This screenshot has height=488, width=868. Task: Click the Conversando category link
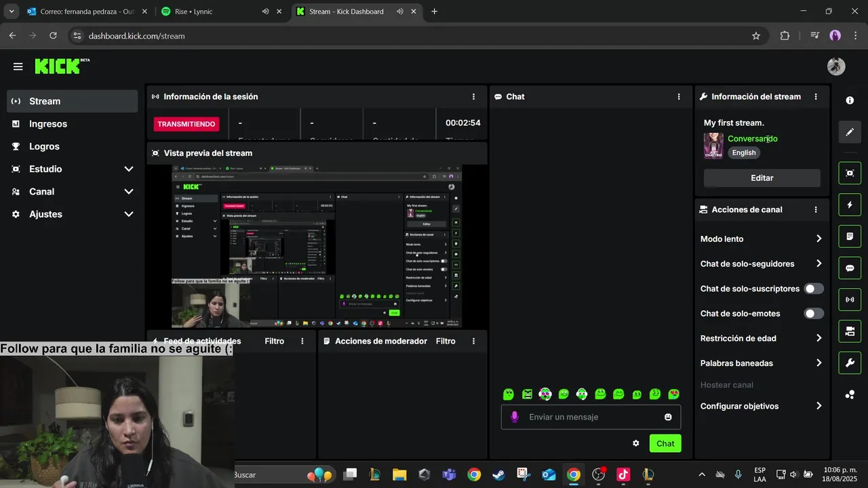(x=753, y=138)
